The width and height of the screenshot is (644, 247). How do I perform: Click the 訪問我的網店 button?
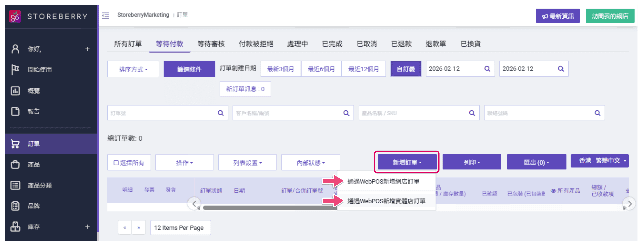click(x=610, y=16)
